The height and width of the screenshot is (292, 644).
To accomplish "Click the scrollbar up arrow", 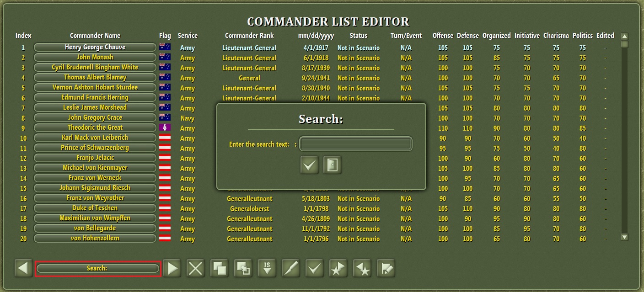I will (x=624, y=37).
